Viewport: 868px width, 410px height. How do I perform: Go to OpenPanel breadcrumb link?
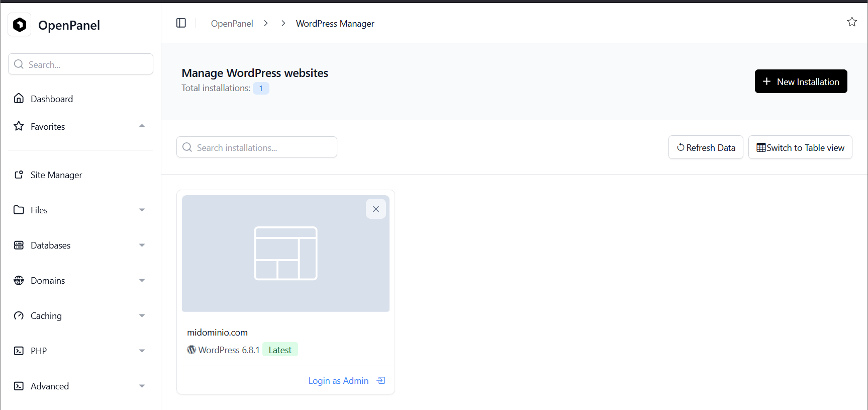pyautogui.click(x=232, y=24)
